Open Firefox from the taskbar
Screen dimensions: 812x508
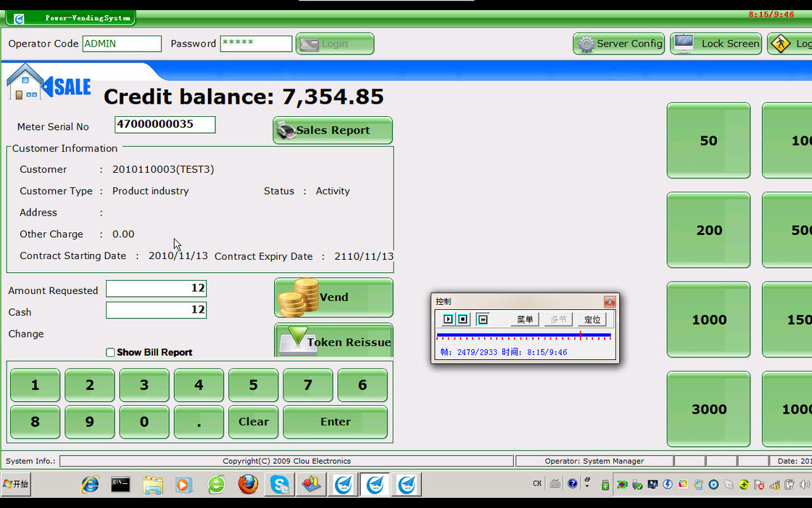248,484
